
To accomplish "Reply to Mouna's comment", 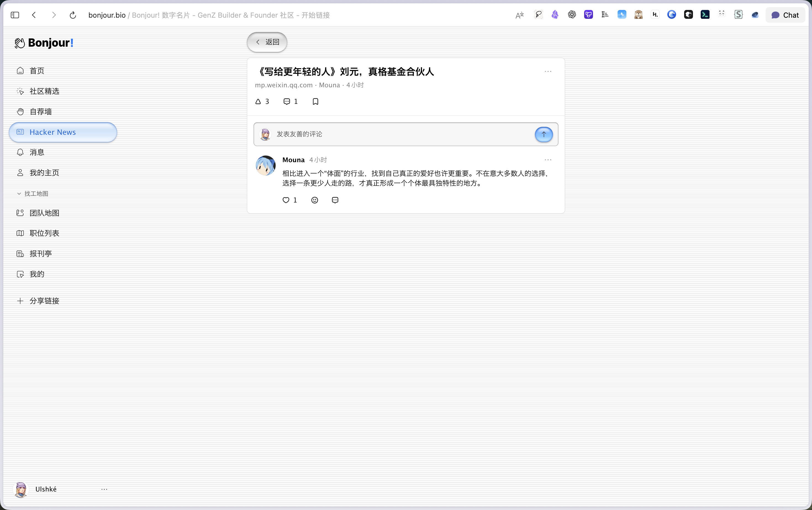I will (335, 200).
